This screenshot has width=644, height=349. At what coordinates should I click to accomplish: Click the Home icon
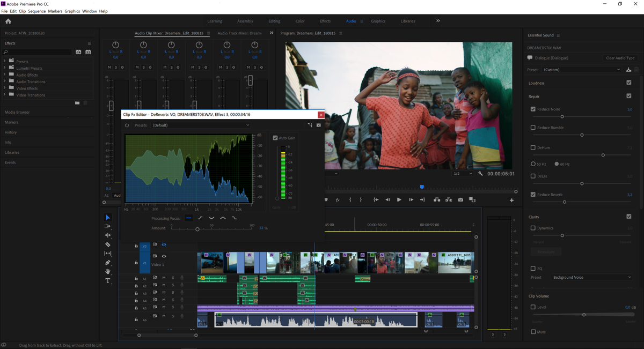tap(8, 21)
